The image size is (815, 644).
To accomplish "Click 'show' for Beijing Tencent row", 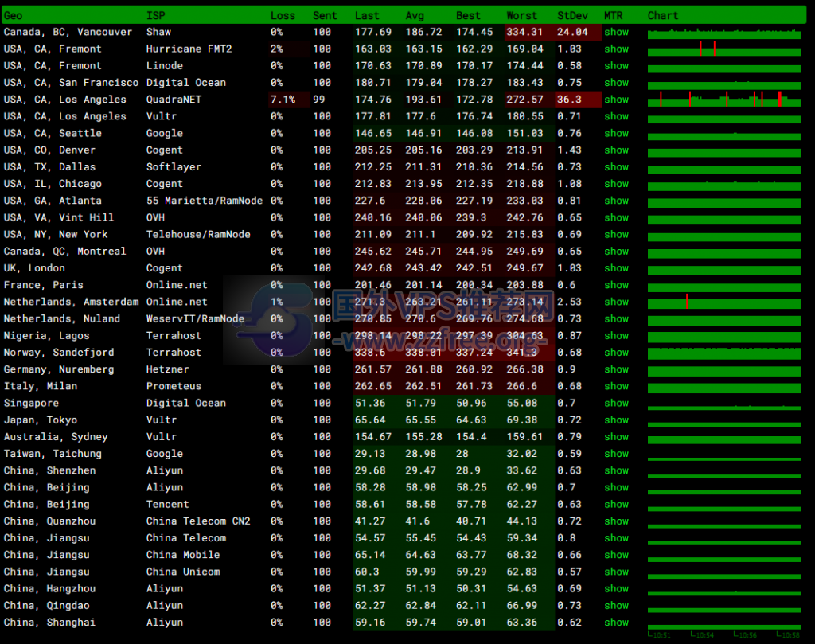I will point(617,505).
